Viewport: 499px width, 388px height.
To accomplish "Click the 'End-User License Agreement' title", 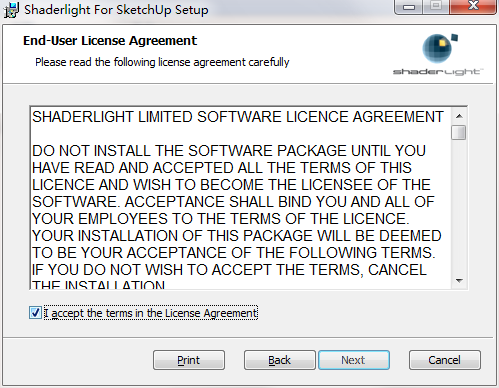I will (110, 41).
